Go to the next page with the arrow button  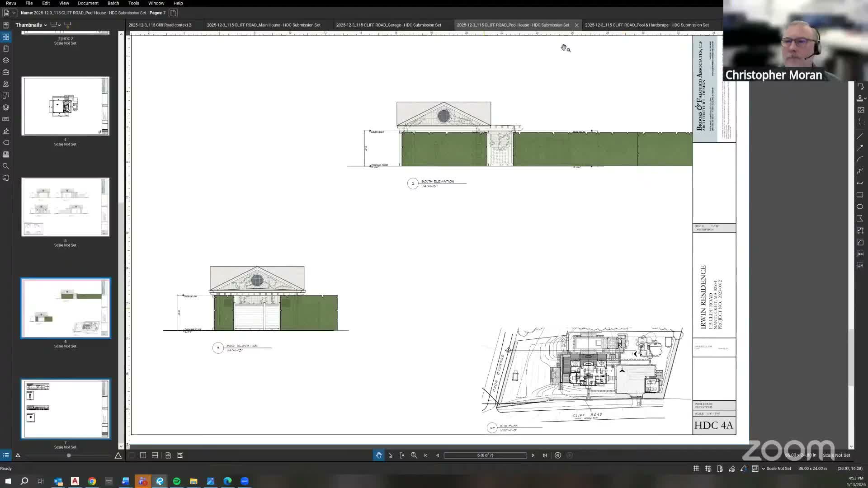click(x=533, y=455)
